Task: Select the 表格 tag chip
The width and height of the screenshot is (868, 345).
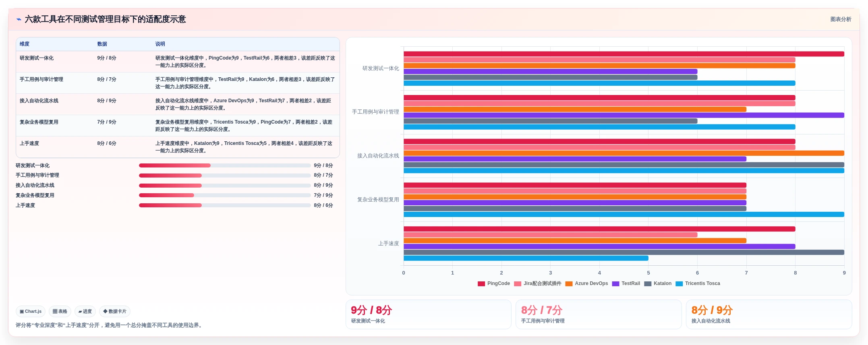Action: 60,311
